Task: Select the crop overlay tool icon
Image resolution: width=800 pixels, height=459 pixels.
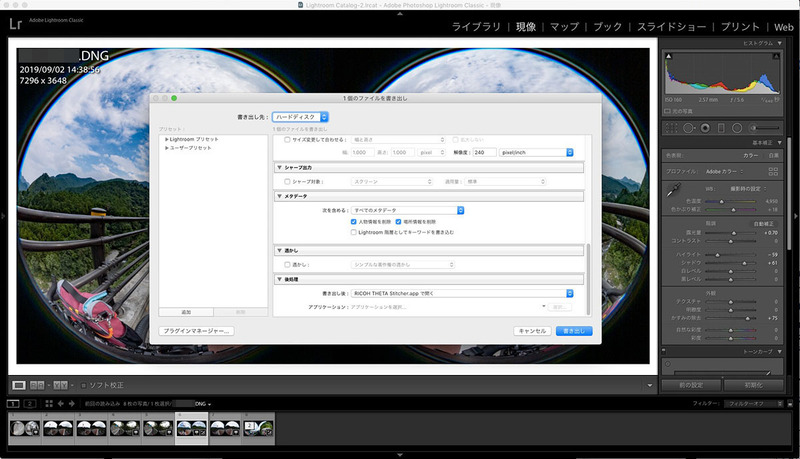Action: (671, 128)
